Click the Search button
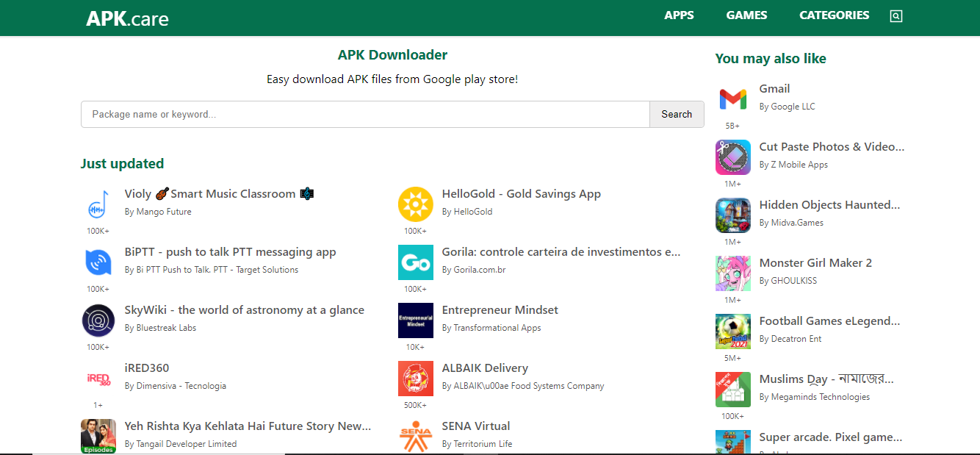This screenshot has height=455, width=980. point(676,114)
